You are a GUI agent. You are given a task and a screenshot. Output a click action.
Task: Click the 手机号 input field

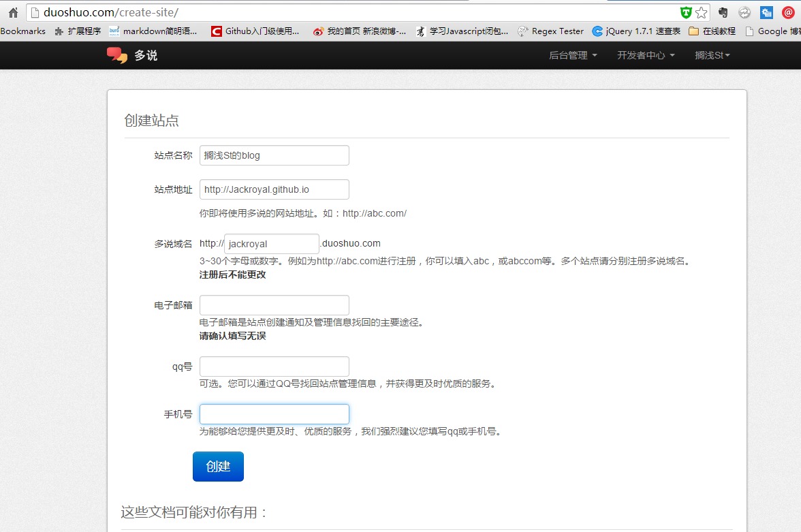(x=274, y=414)
